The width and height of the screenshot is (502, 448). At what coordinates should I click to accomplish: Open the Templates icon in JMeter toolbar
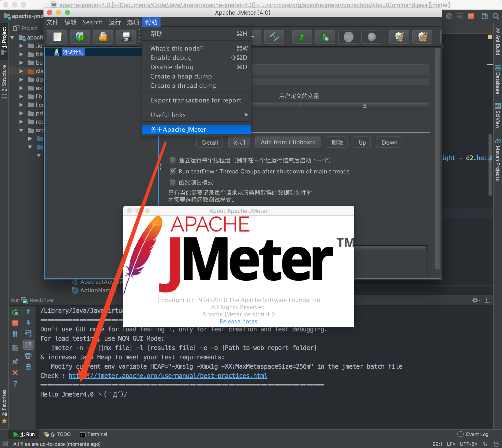pos(80,37)
